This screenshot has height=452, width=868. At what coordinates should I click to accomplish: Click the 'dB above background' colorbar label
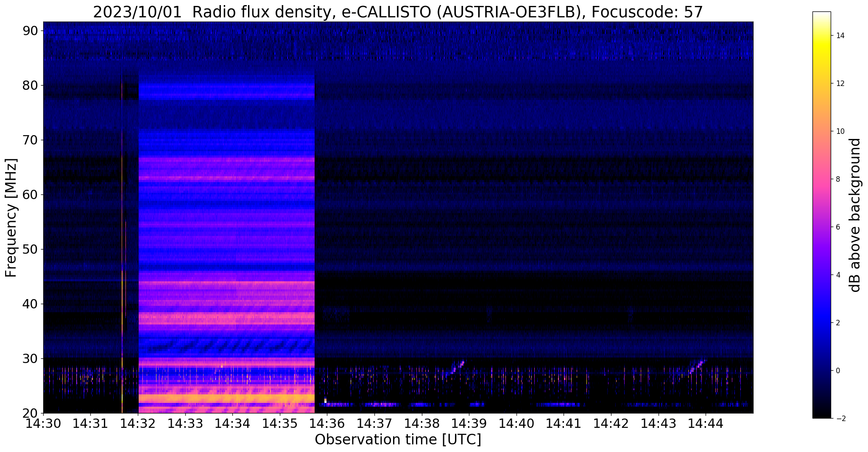(855, 215)
